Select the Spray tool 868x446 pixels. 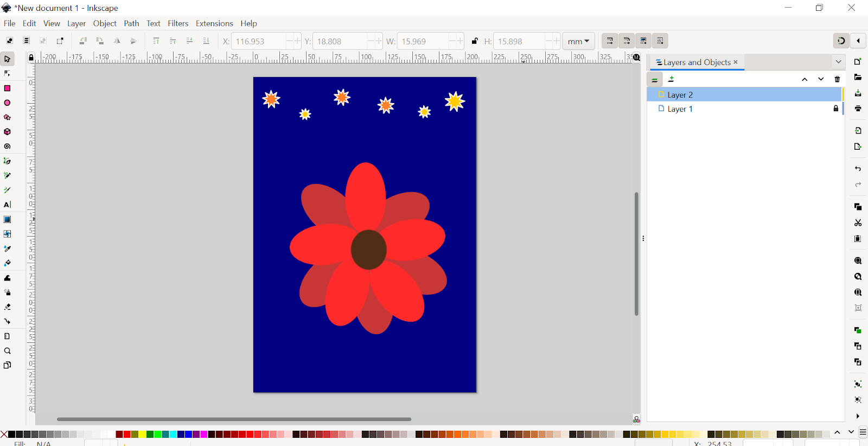(x=8, y=292)
